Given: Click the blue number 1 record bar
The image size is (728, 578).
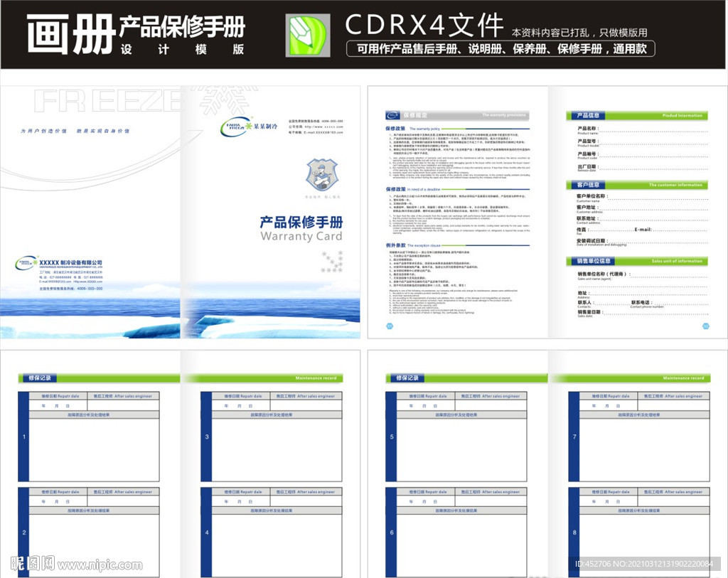Looking at the screenshot, I should (x=23, y=437).
